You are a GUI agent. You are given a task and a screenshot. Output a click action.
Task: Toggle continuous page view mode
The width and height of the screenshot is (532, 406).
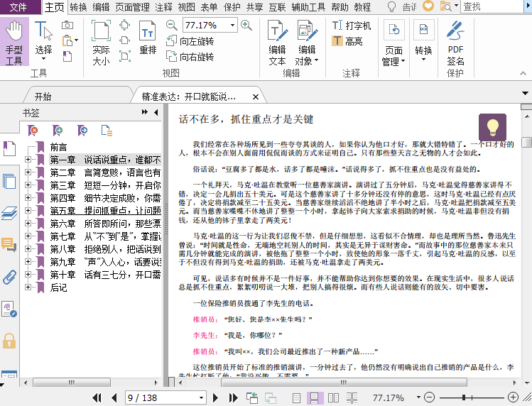pos(314,398)
